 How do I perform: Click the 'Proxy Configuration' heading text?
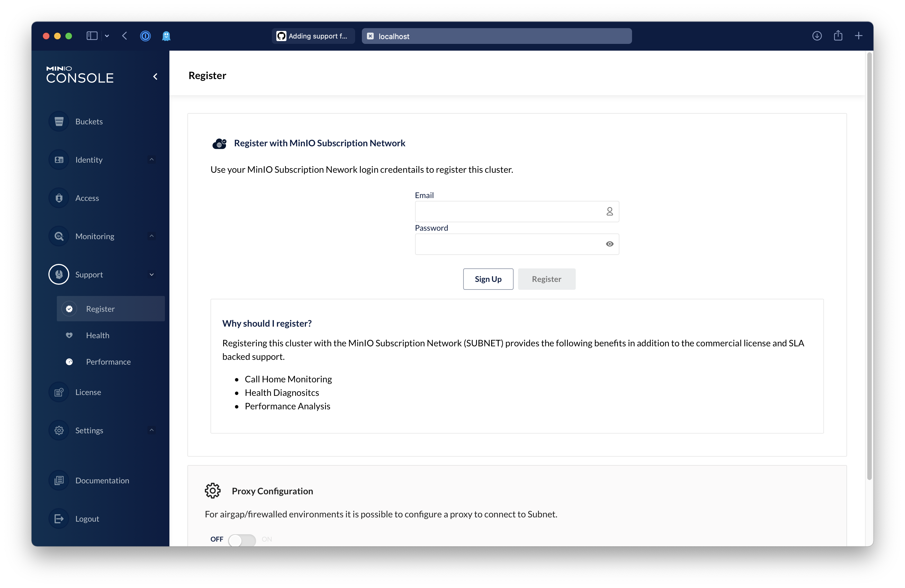(272, 491)
